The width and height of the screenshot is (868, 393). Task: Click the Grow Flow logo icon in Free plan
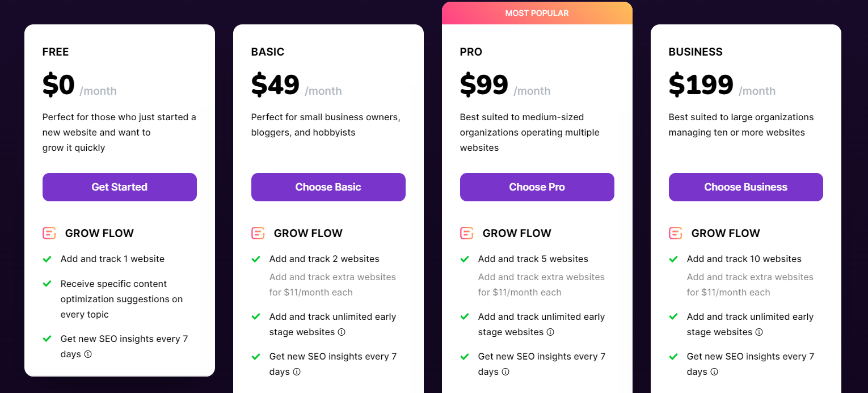(49, 233)
